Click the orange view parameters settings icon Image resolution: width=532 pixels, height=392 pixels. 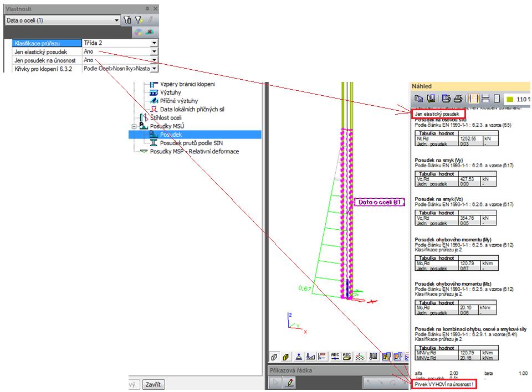(398, 357)
